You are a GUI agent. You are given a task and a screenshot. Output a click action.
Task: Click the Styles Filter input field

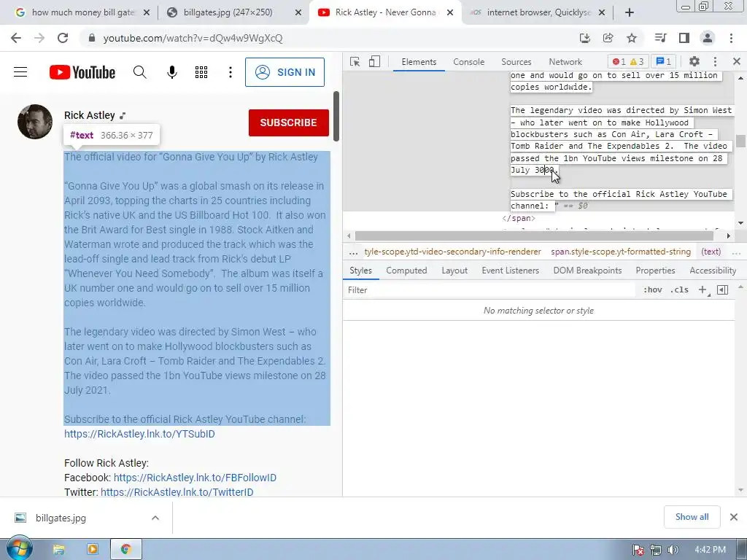489,290
